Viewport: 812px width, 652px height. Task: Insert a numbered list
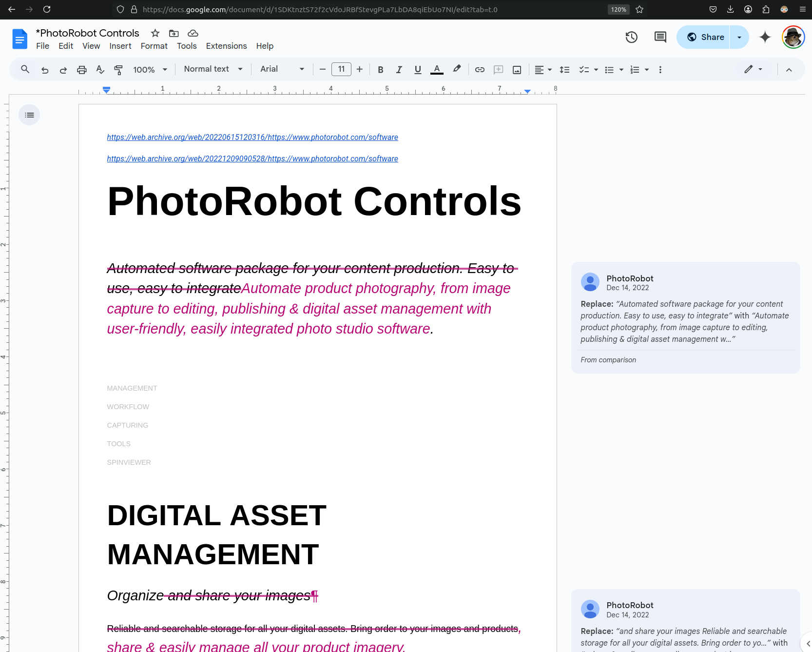[635, 70]
